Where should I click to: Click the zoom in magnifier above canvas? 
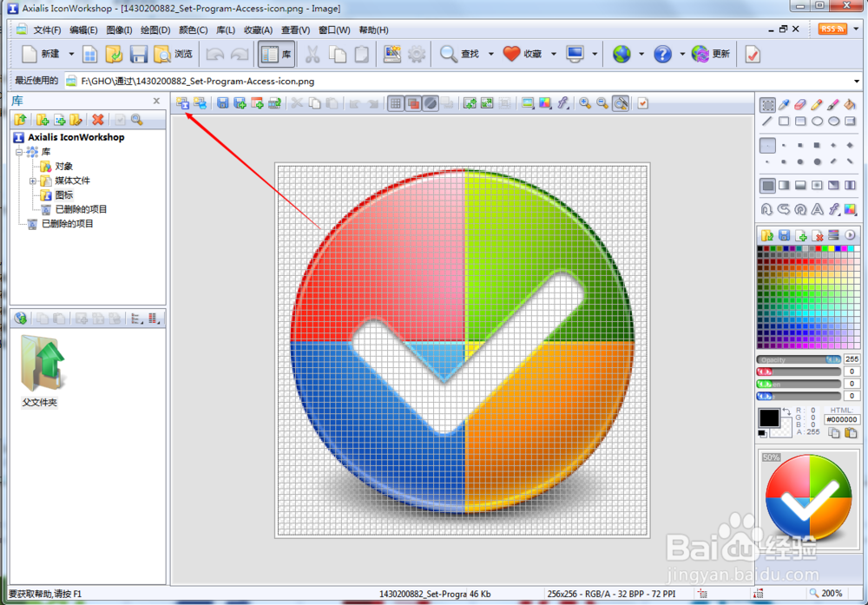[x=585, y=103]
